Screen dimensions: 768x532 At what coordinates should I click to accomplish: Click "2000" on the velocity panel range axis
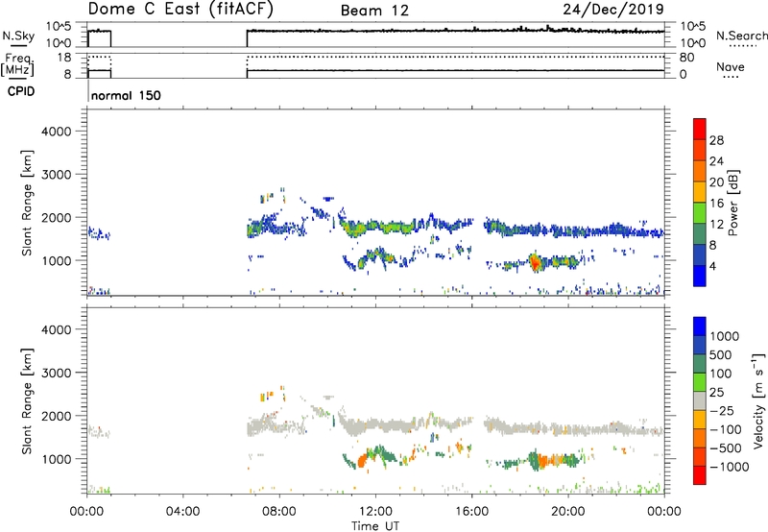[57, 416]
